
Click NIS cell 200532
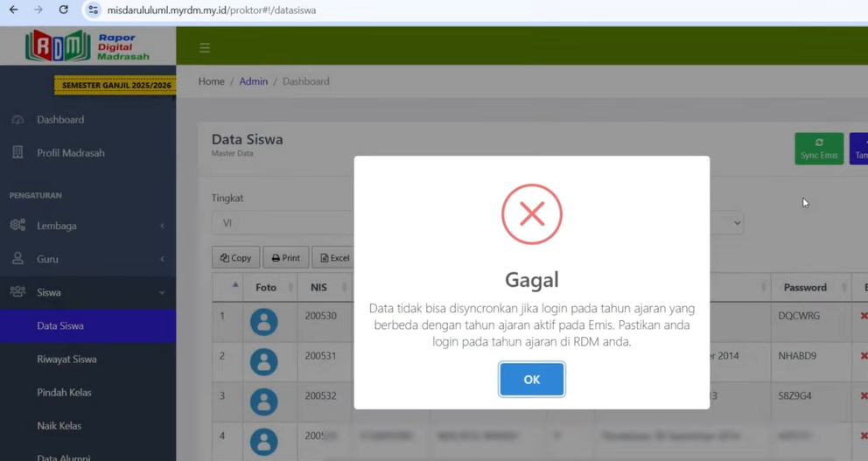click(320, 395)
